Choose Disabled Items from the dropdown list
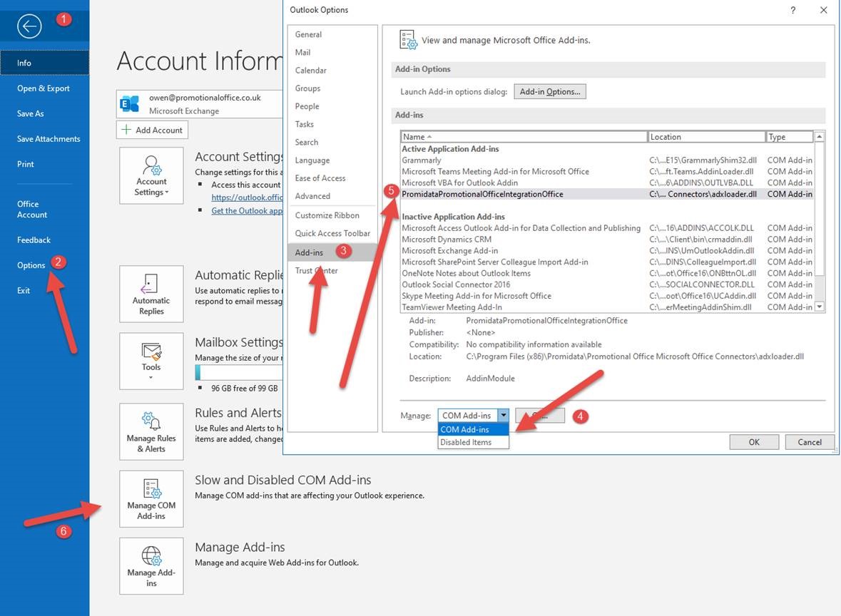 tap(473, 442)
